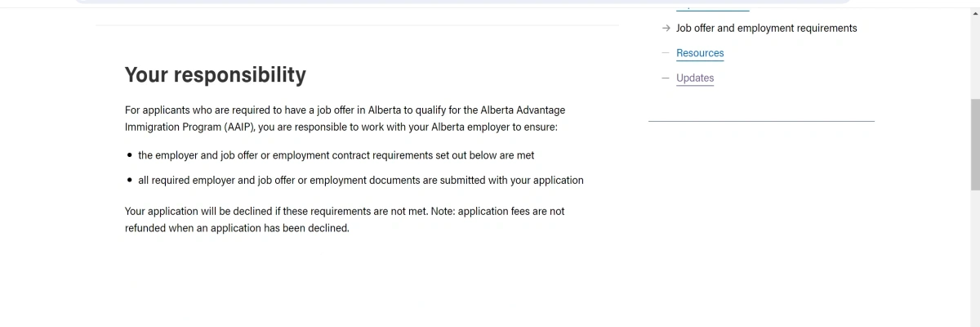Open the Updates sidebar link

[695, 78]
